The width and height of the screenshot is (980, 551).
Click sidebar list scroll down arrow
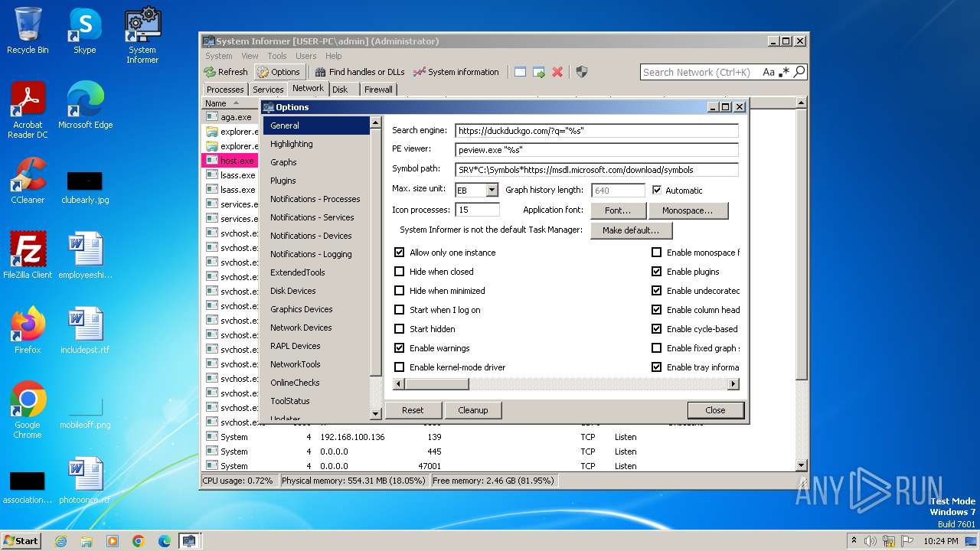point(375,413)
